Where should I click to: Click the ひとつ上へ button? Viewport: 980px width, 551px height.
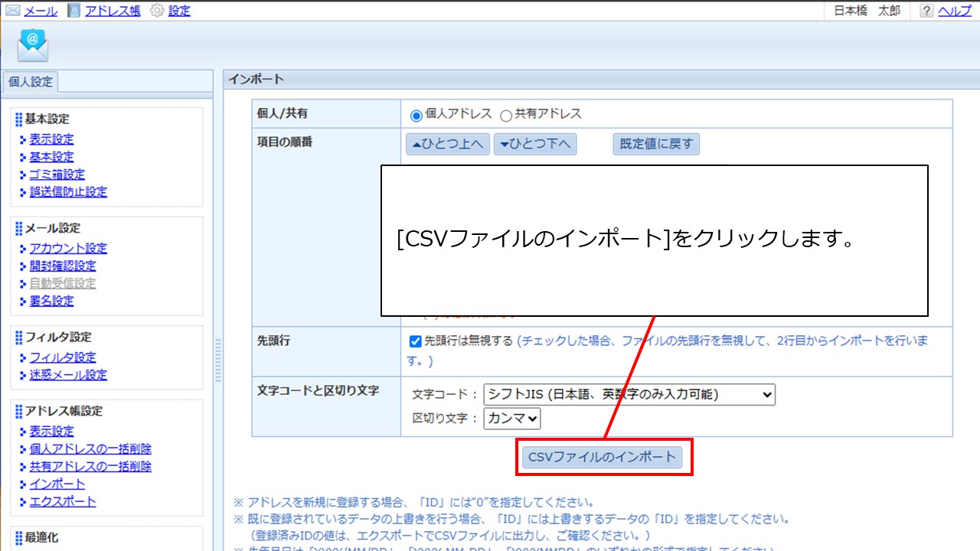point(448,145)
